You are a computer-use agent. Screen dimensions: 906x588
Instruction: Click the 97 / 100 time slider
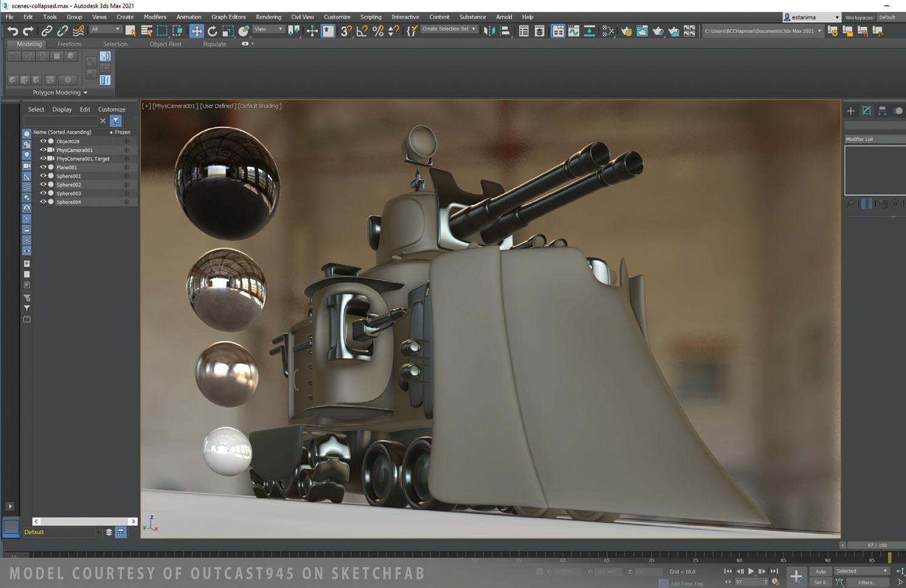coord(877,546)
